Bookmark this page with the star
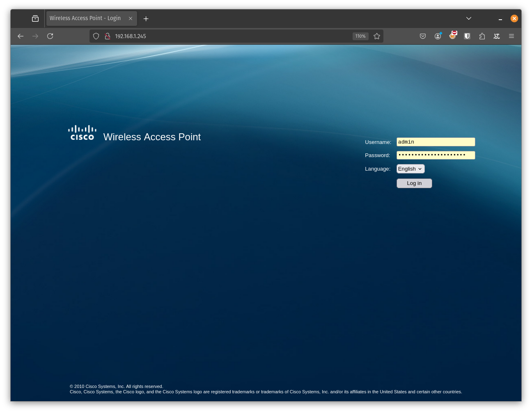Image resolution: width=532 pixels, height=413 pixels. (377, 36)
